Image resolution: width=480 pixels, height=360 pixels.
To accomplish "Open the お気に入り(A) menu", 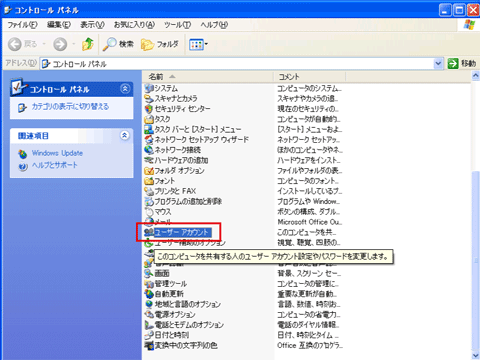I will pos(134,25).
